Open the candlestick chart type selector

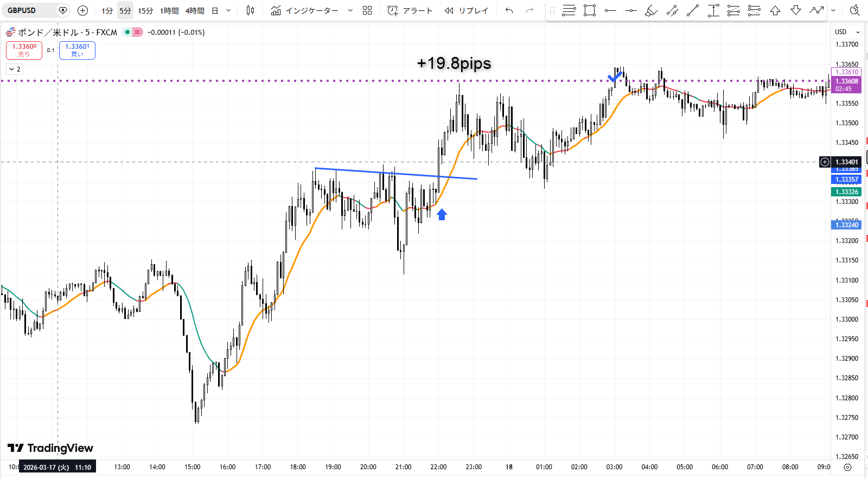pos(250,10)
